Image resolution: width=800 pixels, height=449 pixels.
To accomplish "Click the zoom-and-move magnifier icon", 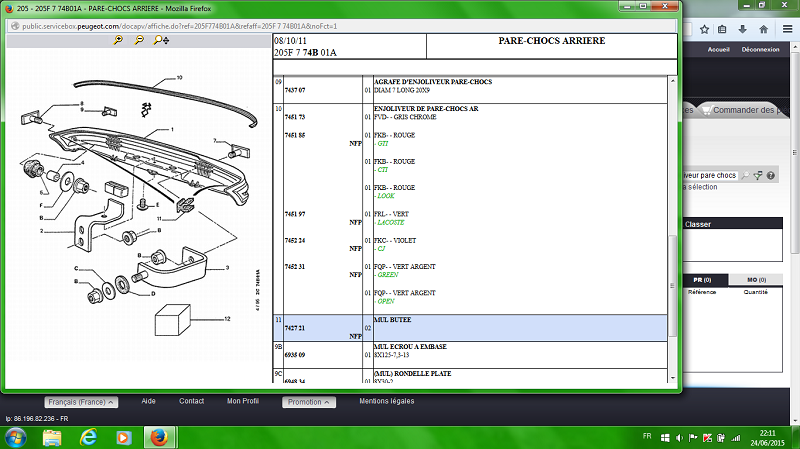I will (x=161, y=40).
